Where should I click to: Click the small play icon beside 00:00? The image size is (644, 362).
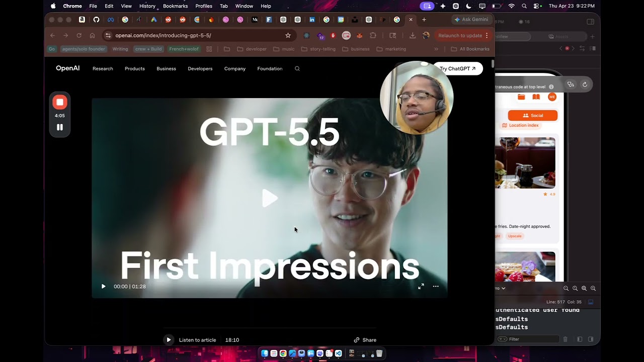(x=104, y=287)
